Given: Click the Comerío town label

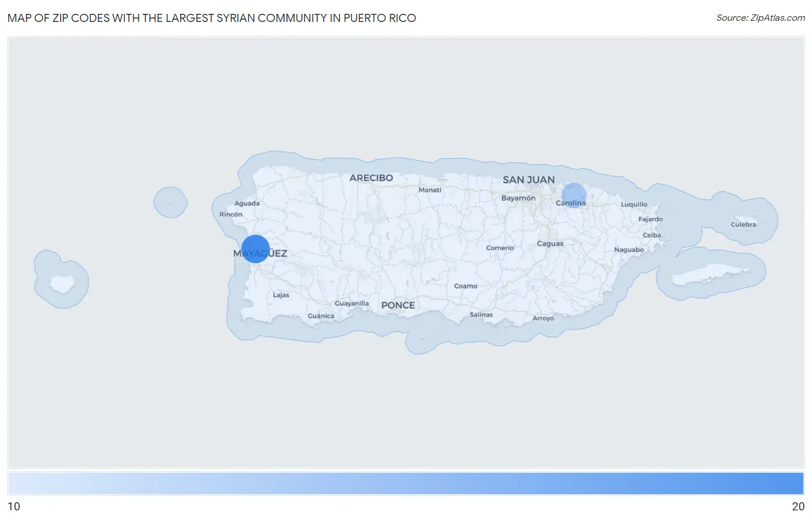Looking at the screenshot, I should pyautogui.click(x=500, y=248).
